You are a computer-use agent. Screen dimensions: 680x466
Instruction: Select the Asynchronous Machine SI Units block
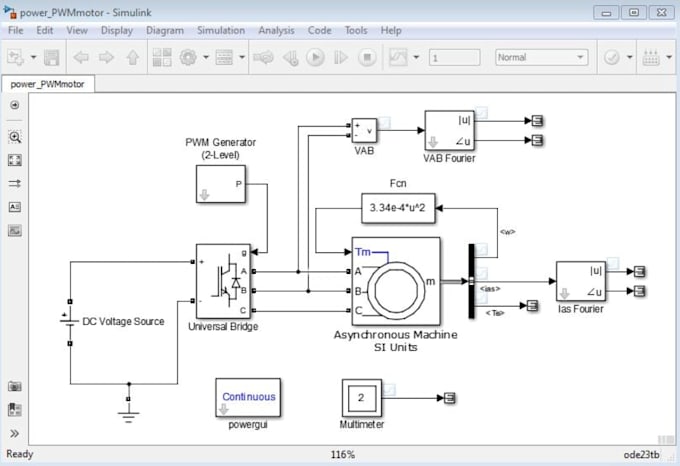[396, 281]
